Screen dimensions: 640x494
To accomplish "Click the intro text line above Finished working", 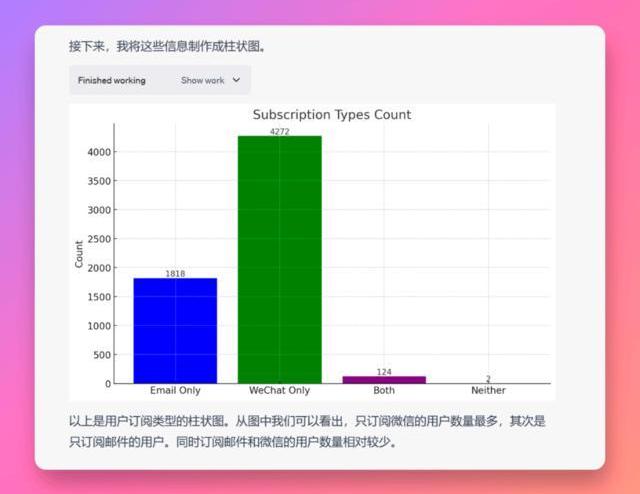I will pos(166,46).
